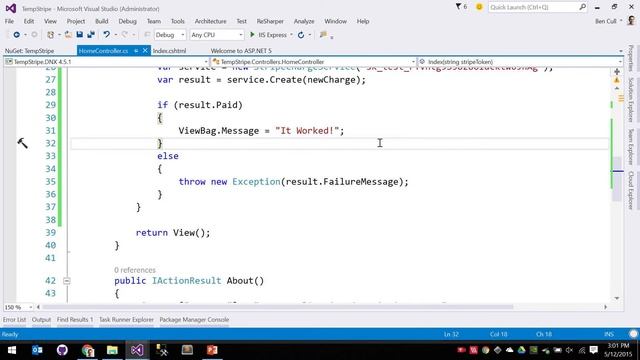Open GitHub app from the taskbar
The height and width of the screenshot is (360, 640).
[62, 350]
